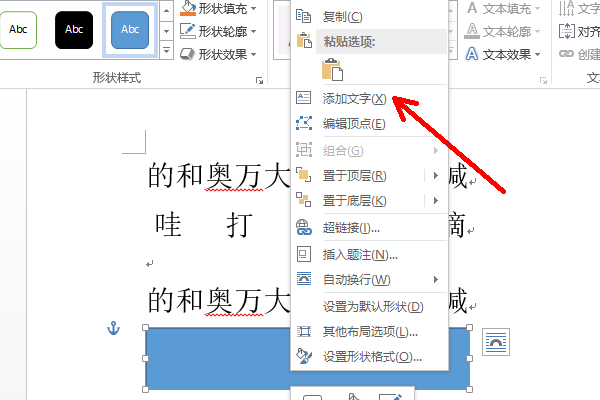The width and height of the screenshot is (600, 400).
Task: Click the shape's bottom-right handle
Action: [470, 389]
